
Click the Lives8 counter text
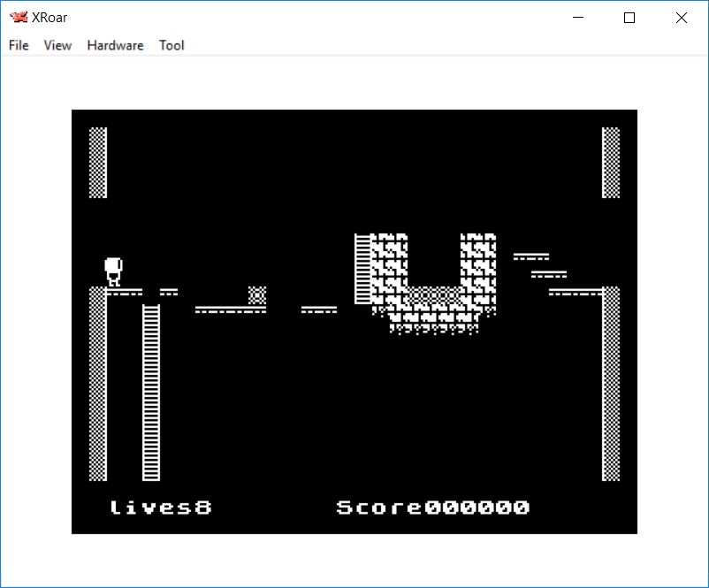coord(160,508)
